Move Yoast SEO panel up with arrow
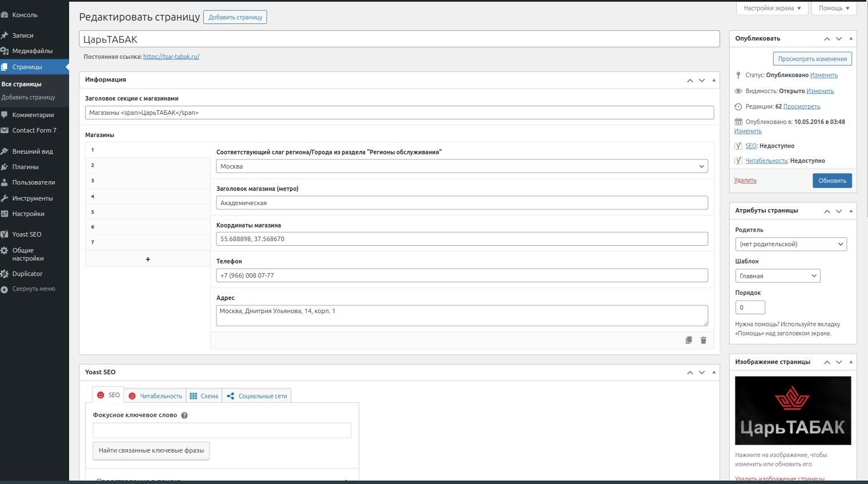The width and height of the screenshot is (868, 484). pyautogui.click(x=690, y=373)
